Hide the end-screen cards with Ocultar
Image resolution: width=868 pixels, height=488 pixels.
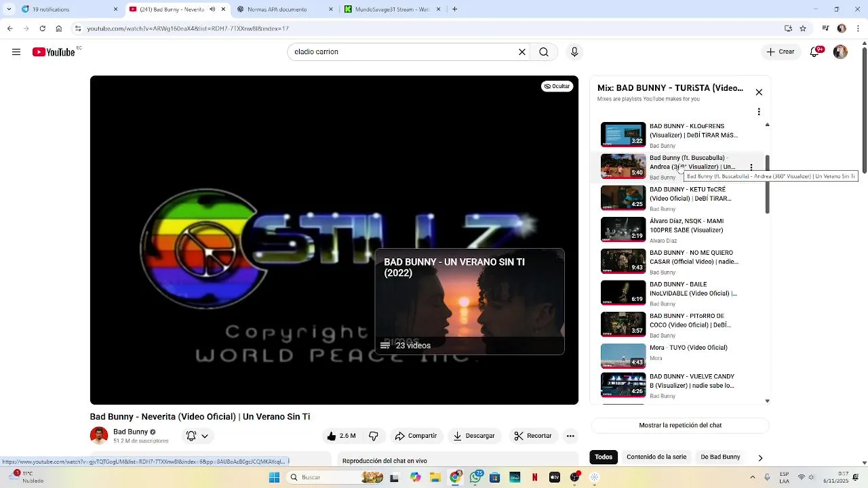pos(557,86)
